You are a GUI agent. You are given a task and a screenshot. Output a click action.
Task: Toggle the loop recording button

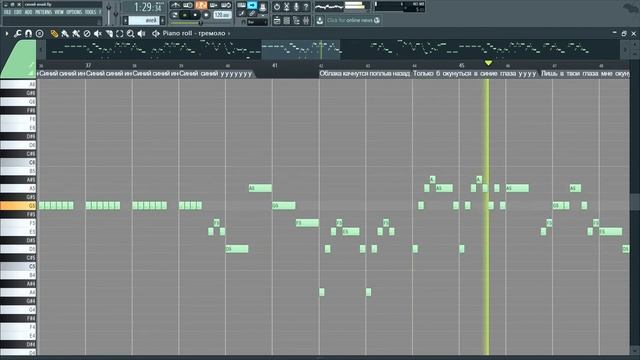(x=226, y=5)
